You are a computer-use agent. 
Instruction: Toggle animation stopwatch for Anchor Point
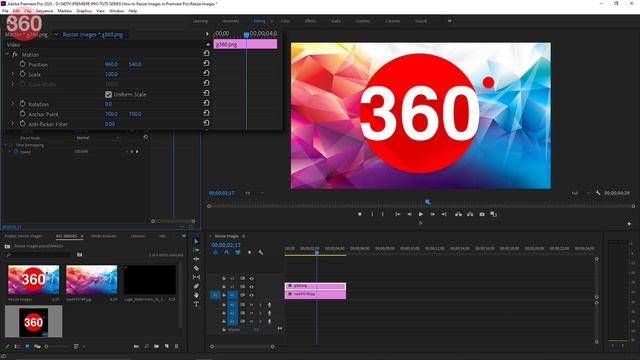click(x=22, y=113)
